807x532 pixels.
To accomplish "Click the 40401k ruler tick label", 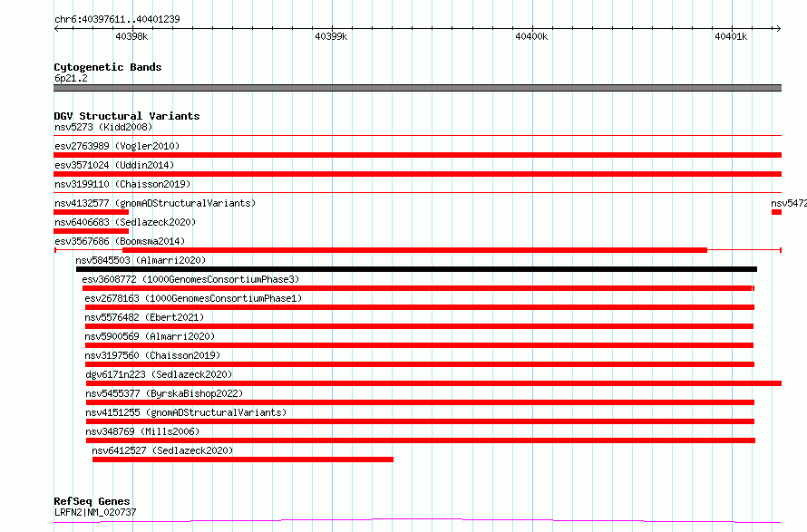I will (731, 36).
